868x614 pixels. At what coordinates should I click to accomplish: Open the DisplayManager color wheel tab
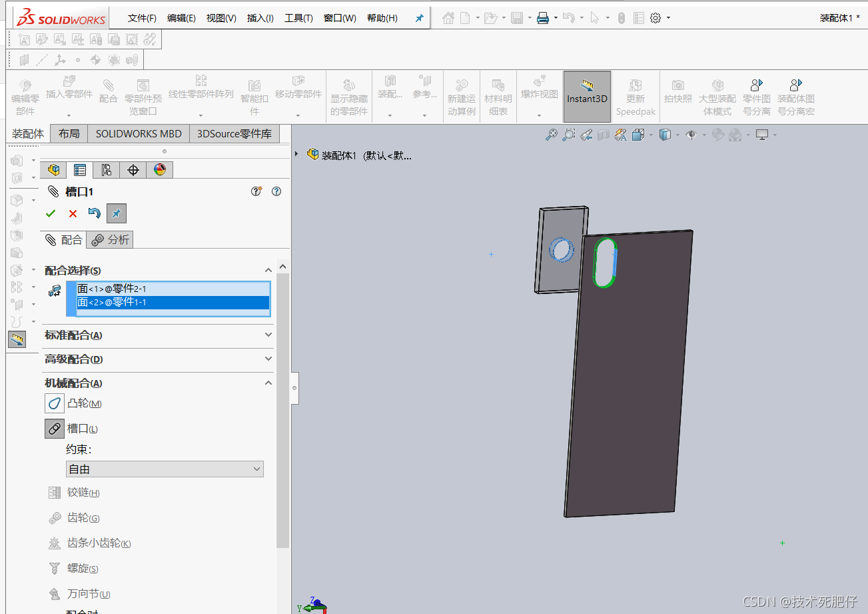[160, 170]
